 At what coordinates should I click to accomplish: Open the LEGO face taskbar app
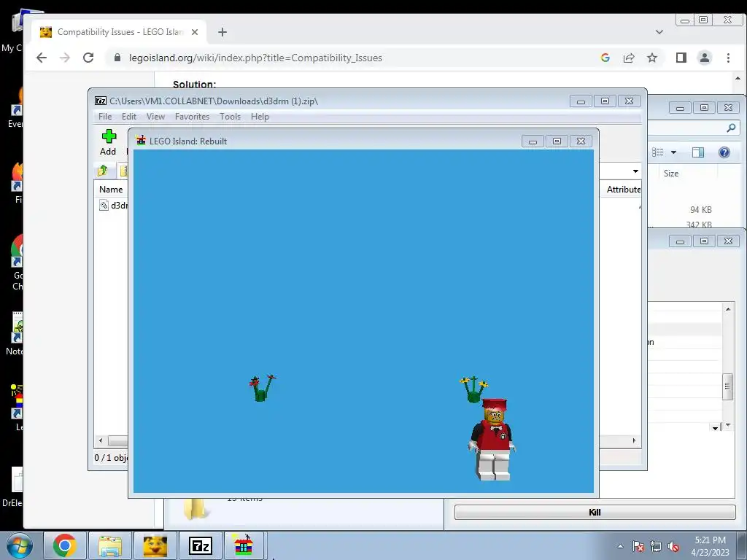155,545
